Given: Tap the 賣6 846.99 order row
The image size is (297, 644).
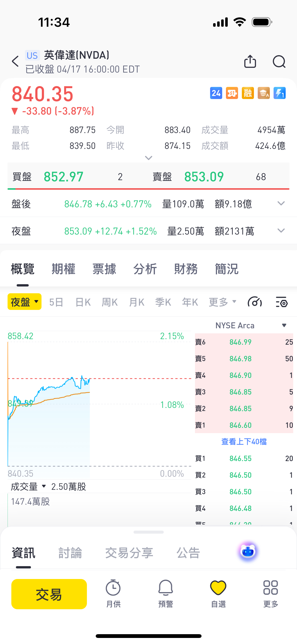Looking at the screenshot, I should click(244, 342).
